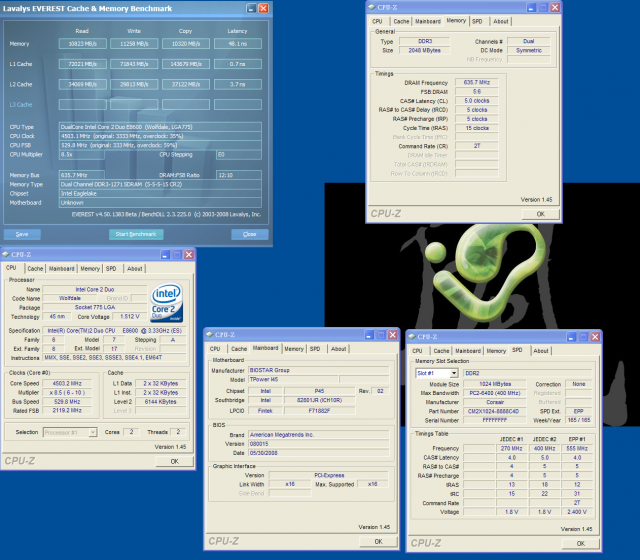This screenshot has width=640, height=560.
Task: Click the L1 Cache Copy value 143679 MB/s
Action: click(186, 64)
